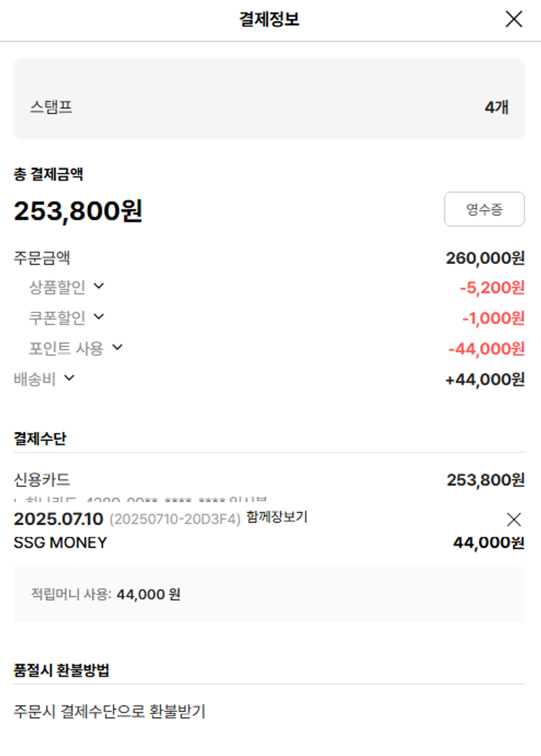541x756 pixels.
Task: Click the SSG MONEY label
Action: click(60, 542)
